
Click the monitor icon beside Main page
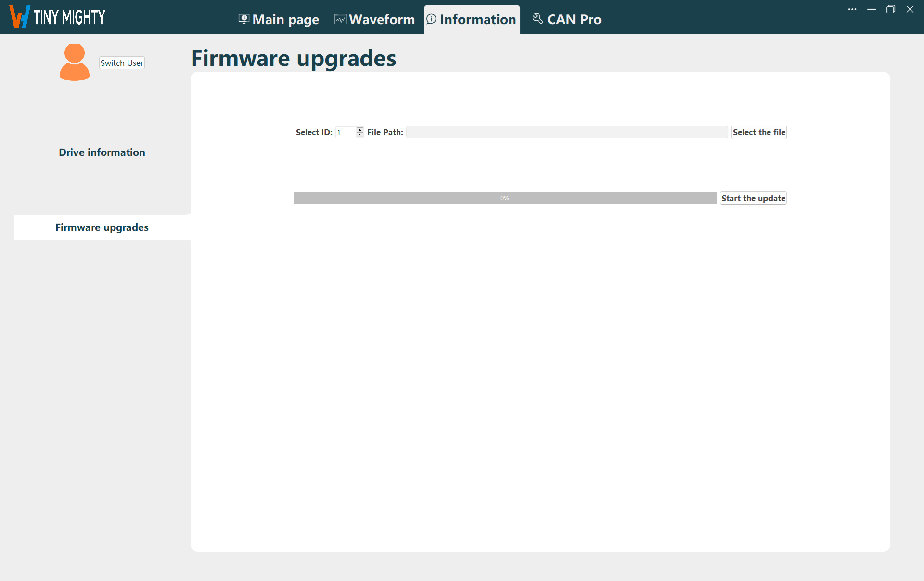[244, 19]
